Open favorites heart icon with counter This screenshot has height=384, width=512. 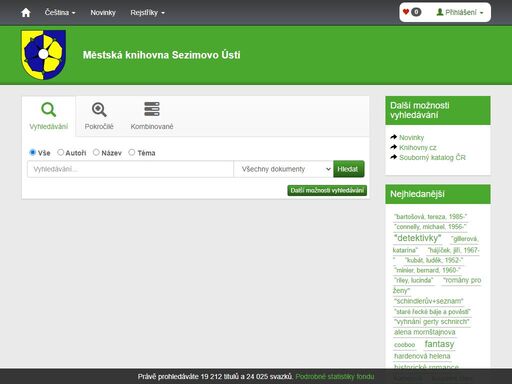pyautogui.click(x=412, y=12)
